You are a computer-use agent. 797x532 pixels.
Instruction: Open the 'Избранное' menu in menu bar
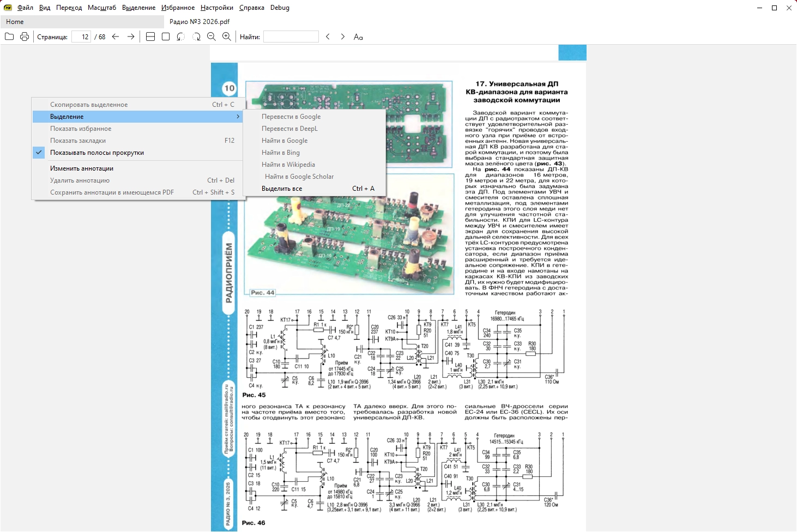tap(178, 8)
